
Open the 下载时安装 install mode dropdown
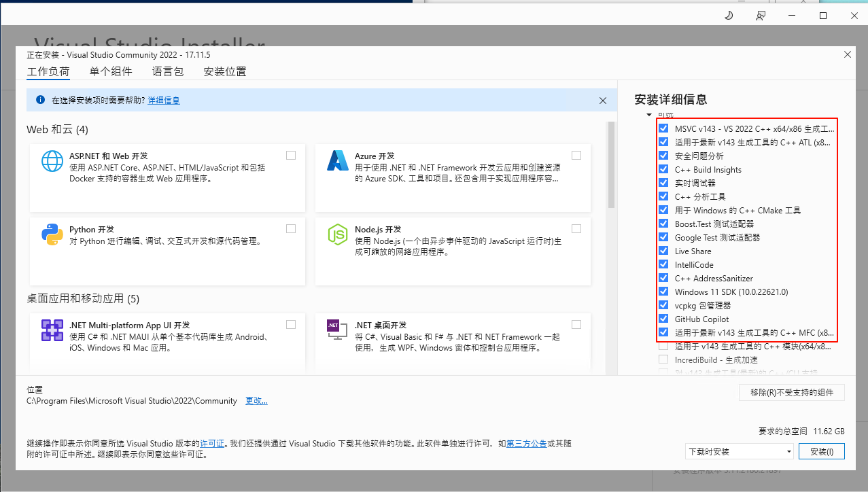[740, 451]
